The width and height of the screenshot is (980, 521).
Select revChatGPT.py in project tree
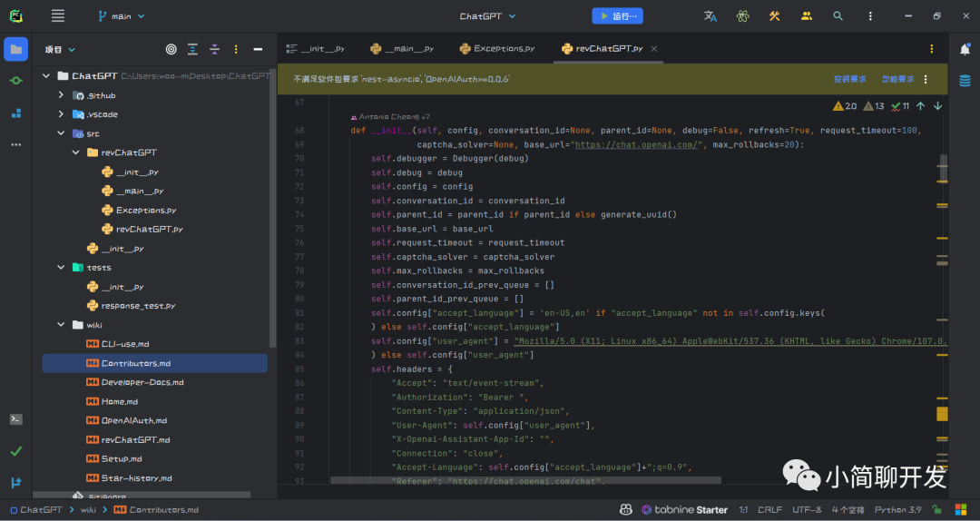(142, 229)
